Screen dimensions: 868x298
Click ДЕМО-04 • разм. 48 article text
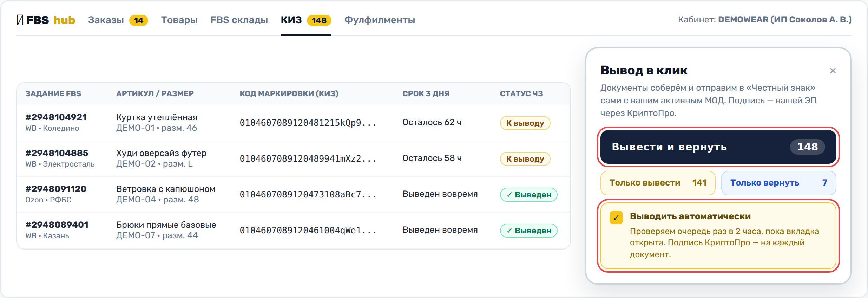158,200
